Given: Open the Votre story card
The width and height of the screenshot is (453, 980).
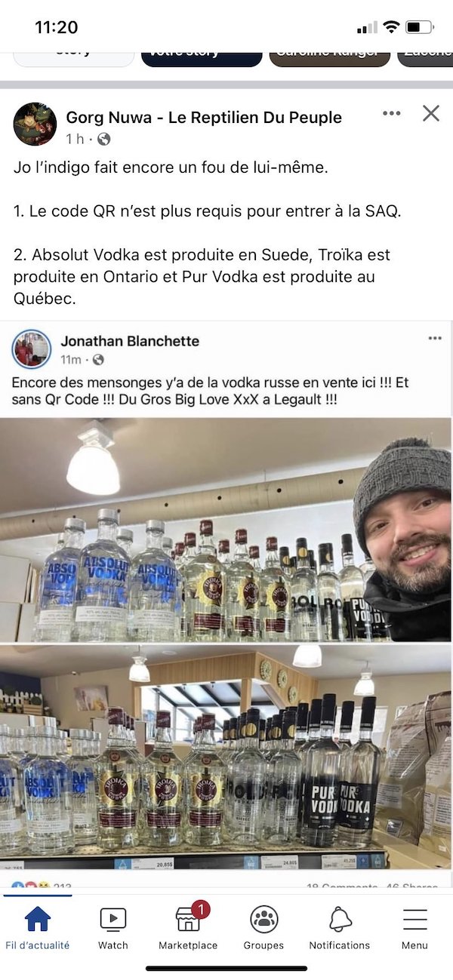Looking at the screenshot, I should pos(202,56).
